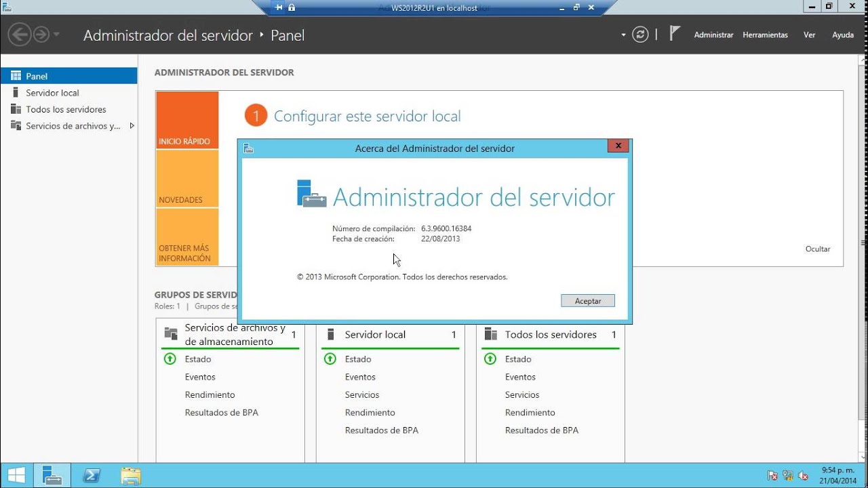868x488 pixels.
Task: Click the about dialog title bar icon
Action: (x=249, y=148)
